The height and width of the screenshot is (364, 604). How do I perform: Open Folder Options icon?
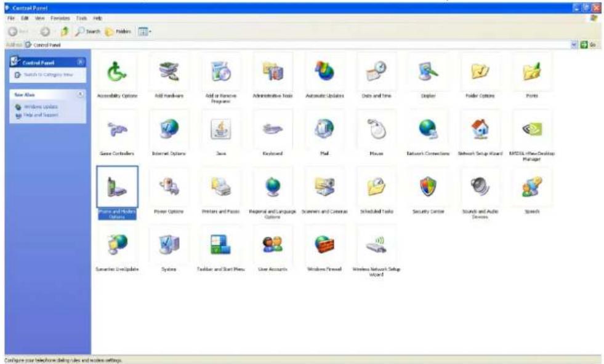480,72
